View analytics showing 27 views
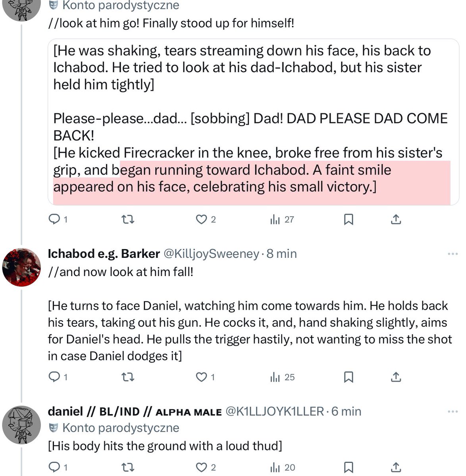Screen dimensions: 466x476 (282, 219)
